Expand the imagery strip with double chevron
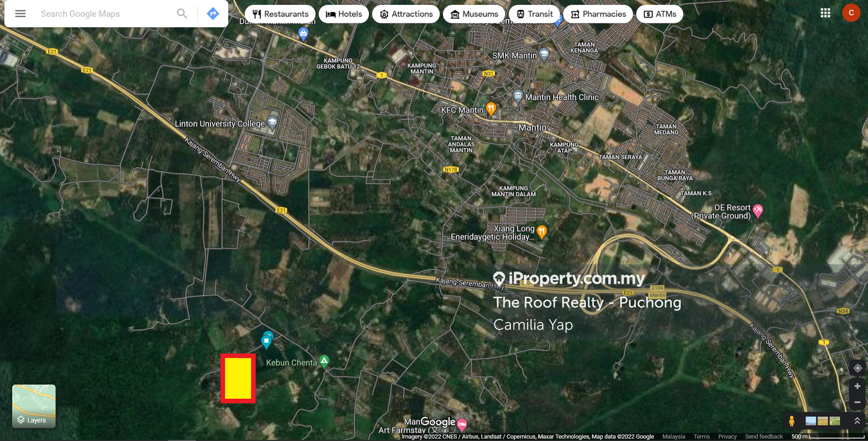Screen dimensions: 868x441 pos(857,420)
